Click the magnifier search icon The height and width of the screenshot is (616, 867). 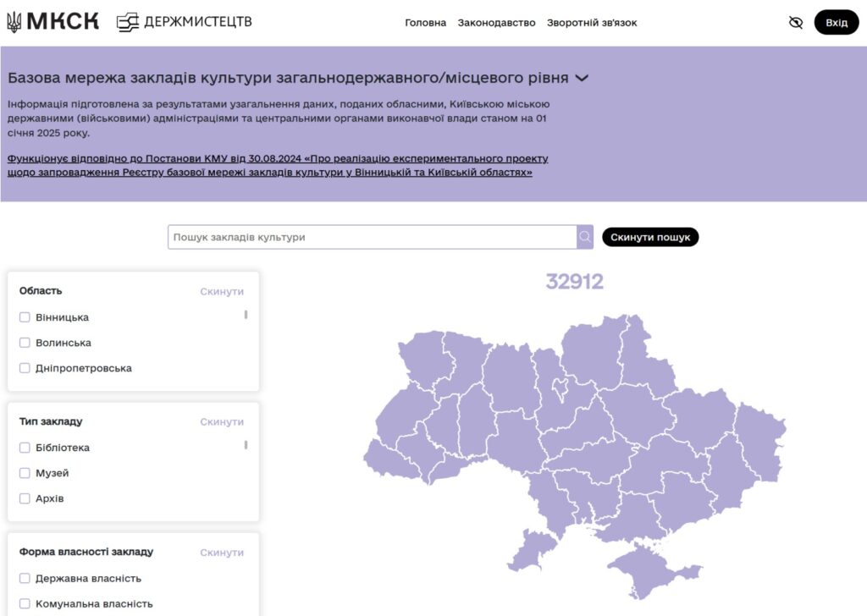[x=584, y=237]
